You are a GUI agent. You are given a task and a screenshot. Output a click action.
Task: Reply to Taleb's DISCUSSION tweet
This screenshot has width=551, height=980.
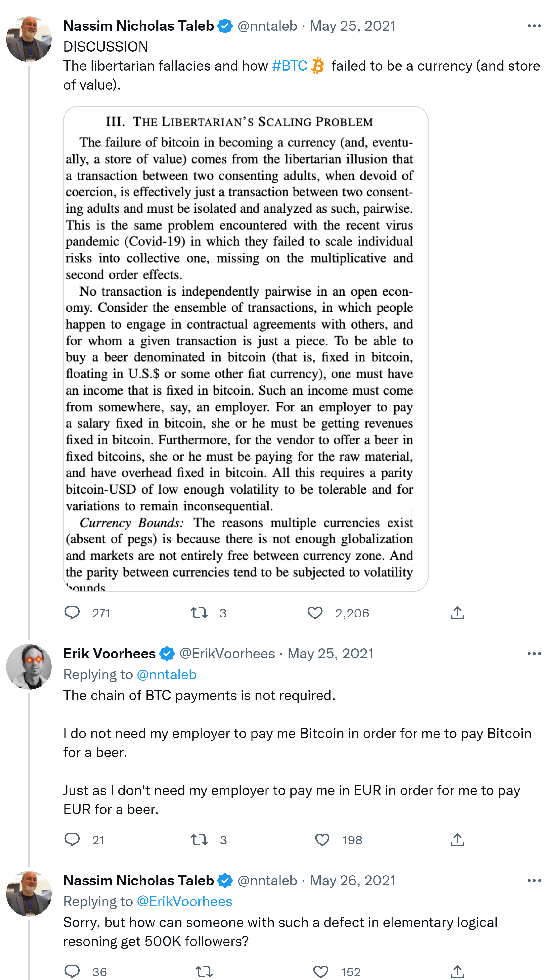coord(72,612)
